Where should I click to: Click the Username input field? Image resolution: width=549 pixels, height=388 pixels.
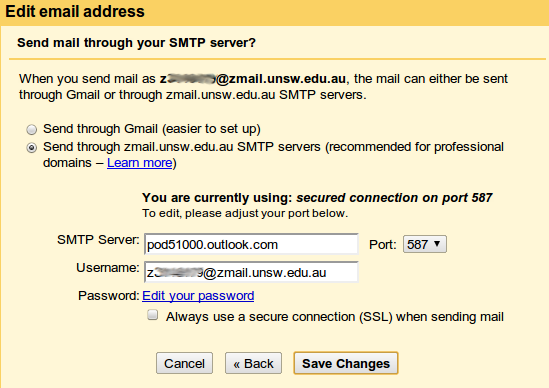251,272
